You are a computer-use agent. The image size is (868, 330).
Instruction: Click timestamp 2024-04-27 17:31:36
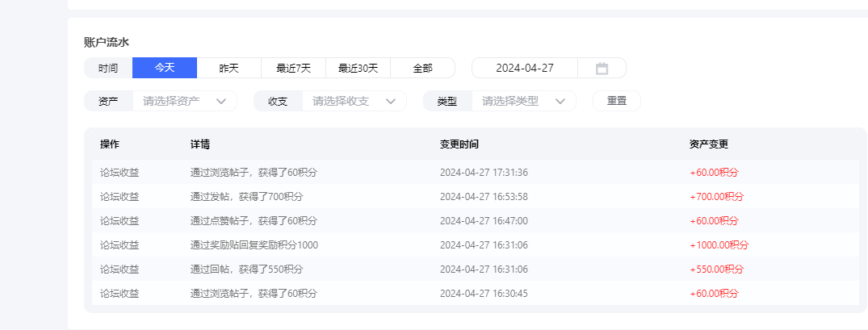click(x=484, y=173)
